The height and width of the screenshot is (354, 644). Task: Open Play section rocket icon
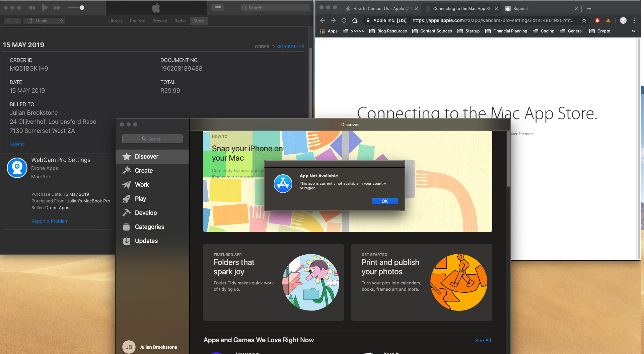(x=127, y=199)
